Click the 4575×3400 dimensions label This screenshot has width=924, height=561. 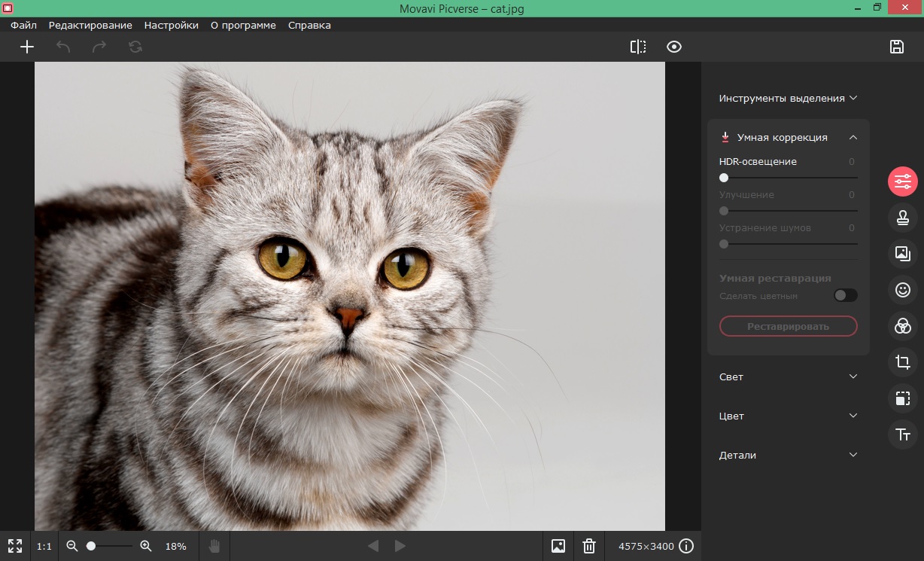point(646,547)
